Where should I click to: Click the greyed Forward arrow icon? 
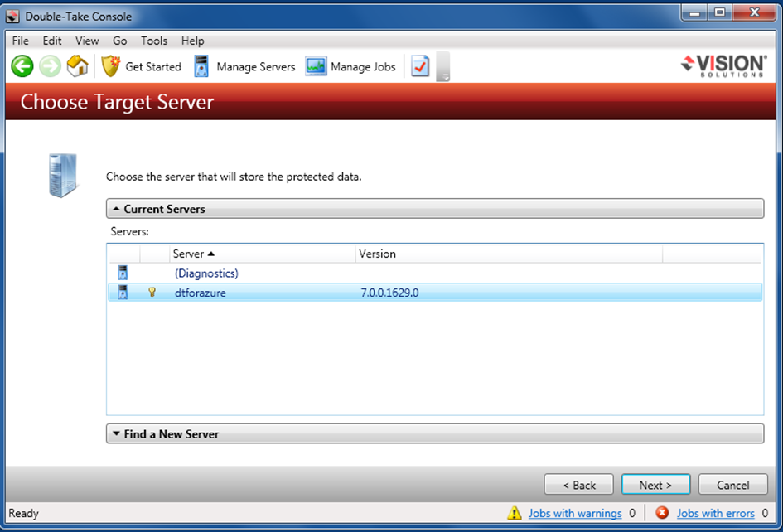tap(50, 66)
